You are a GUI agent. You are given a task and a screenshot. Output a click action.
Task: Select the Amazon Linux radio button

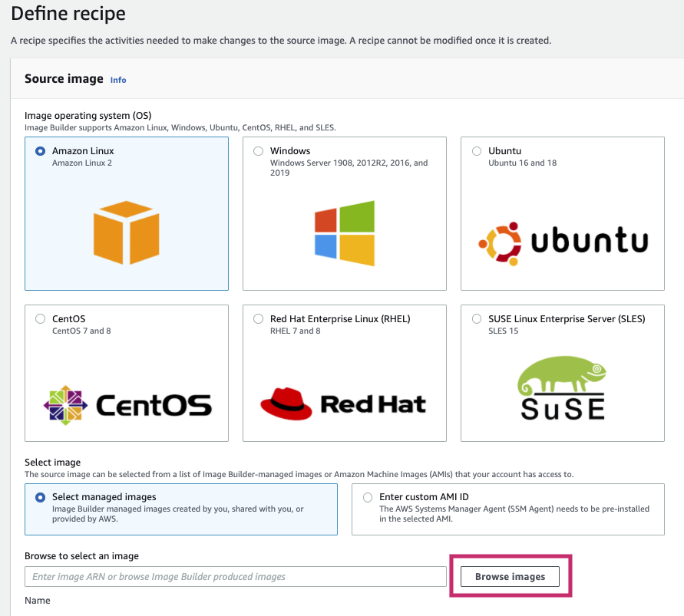point(40,151)
